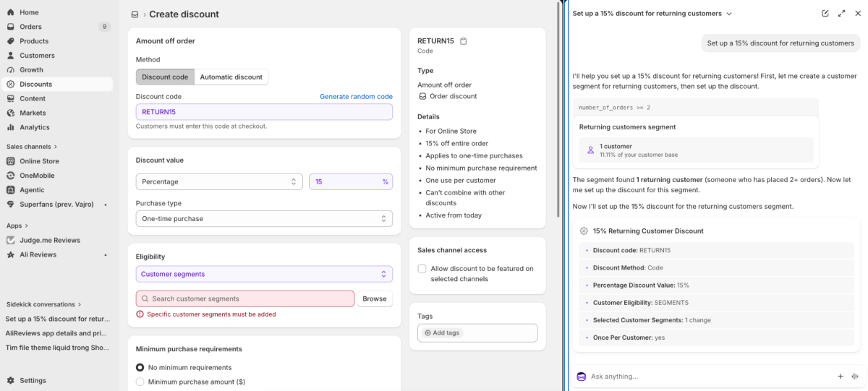Click the Orders badge showing 9

tap(105, 27)
